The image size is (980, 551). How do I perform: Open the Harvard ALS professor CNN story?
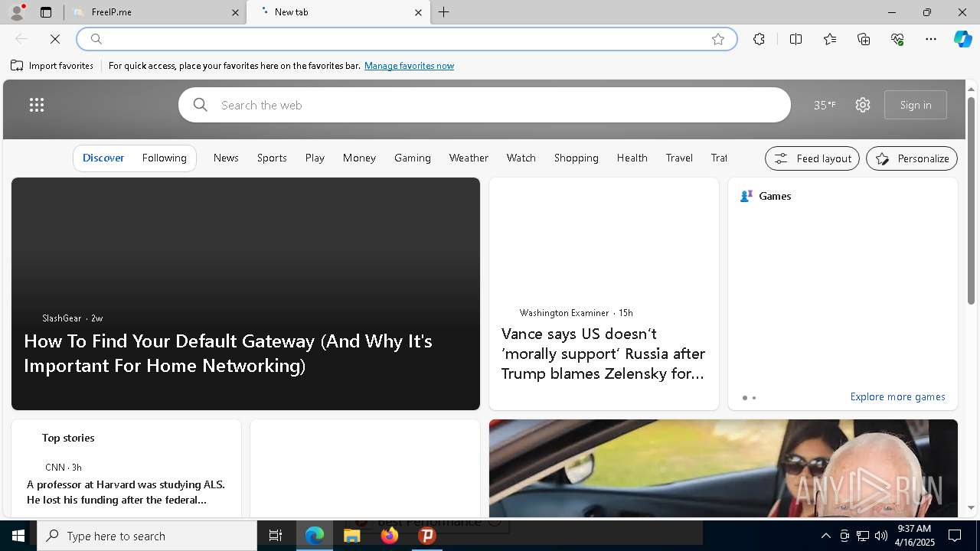pyautogui.click(x=126, y=492)
